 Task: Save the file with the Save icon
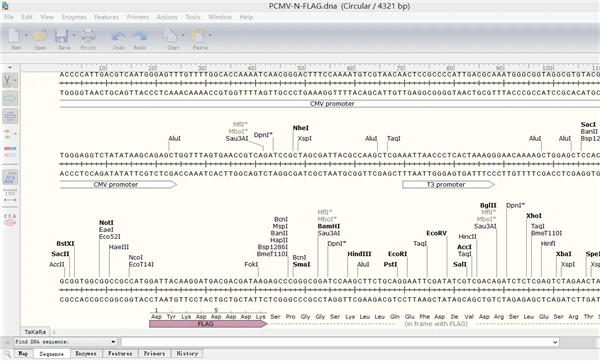pos(62,36)
